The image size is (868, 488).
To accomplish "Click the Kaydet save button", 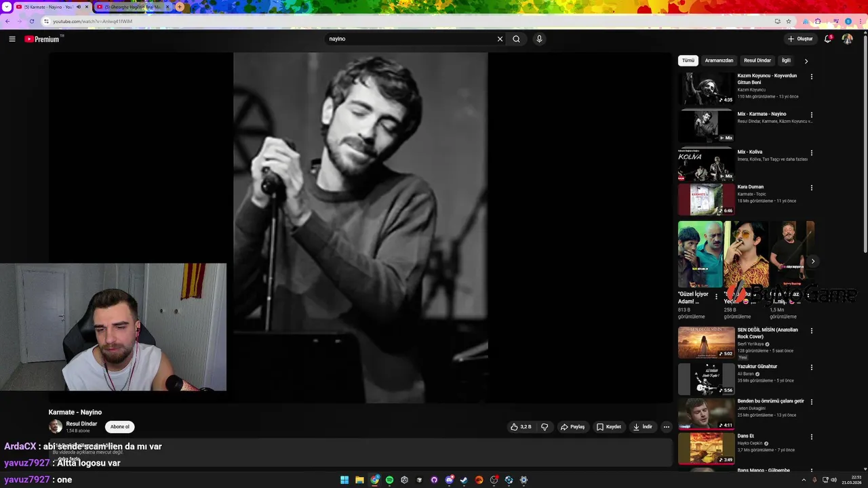I will 609,427.
